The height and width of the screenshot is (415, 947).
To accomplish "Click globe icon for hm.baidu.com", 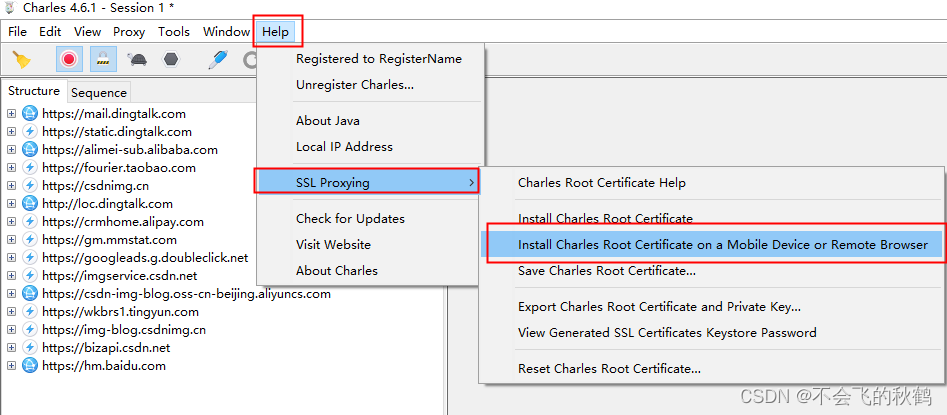I will (x=29, y=366).
